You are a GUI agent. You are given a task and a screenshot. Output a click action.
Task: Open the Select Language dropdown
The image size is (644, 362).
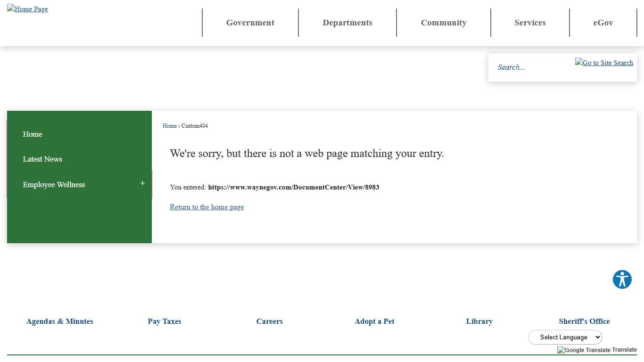pyautogui.click(x=565, y=337)
